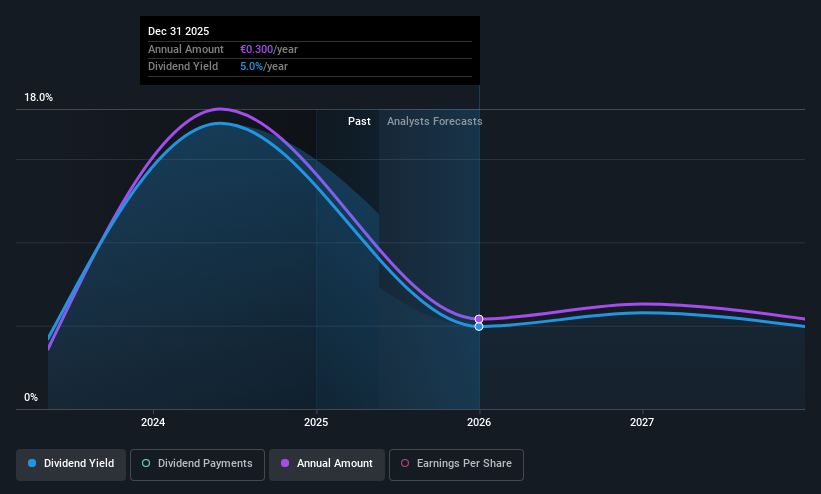Click the Dec 31 2025 tooltip header
Screen dimensions: 821x494
point(179,31)
